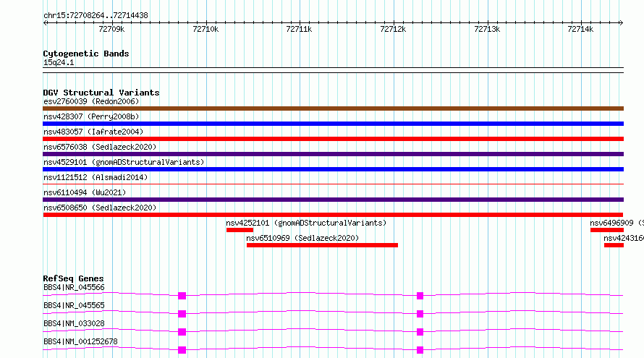The height and width of the screenshot is (358, 644).
Task: Click the nsv6510969 (Sedlazeck2020) label
Action: click(x=302, y=238)
